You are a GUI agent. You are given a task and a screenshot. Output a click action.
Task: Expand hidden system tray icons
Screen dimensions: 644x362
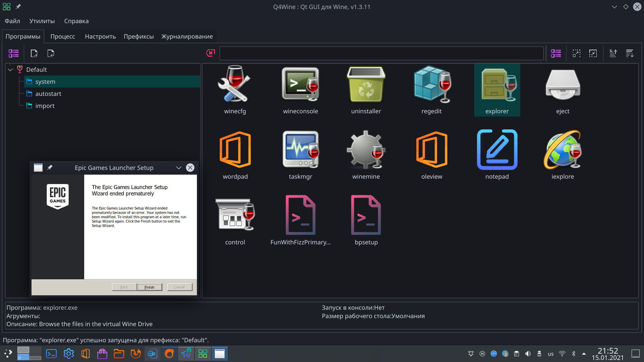coord(584,354)
